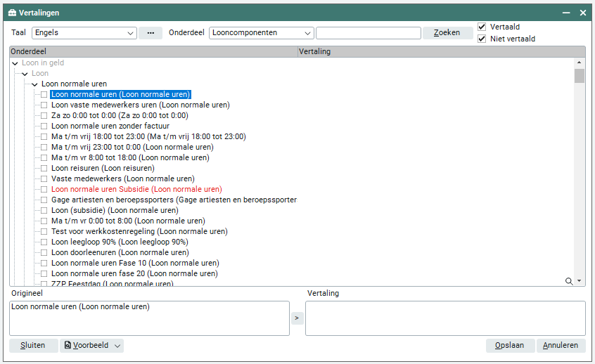Collapse the Loon normale uren node

coord(34,84)
